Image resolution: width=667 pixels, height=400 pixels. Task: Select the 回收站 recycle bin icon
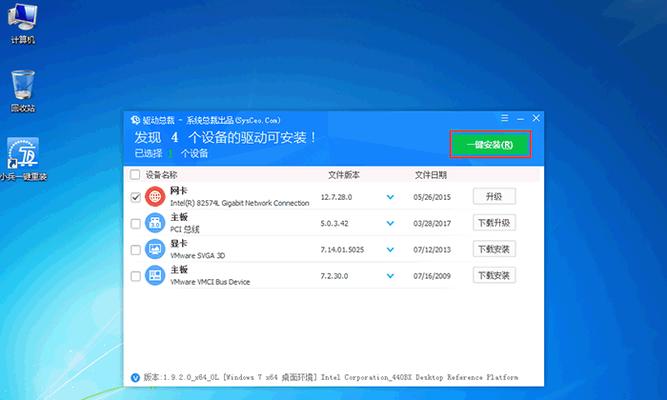click(23, 91)
